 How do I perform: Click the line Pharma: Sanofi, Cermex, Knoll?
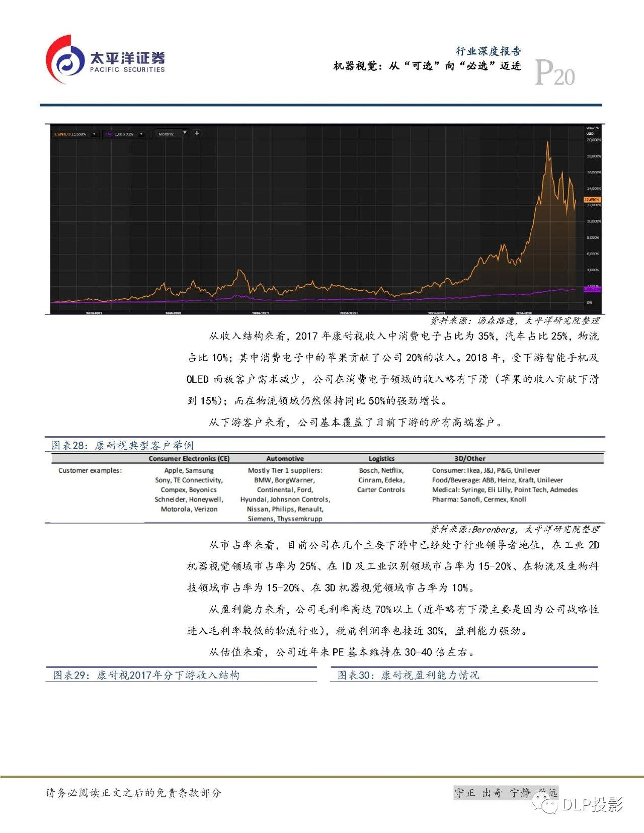479,499
